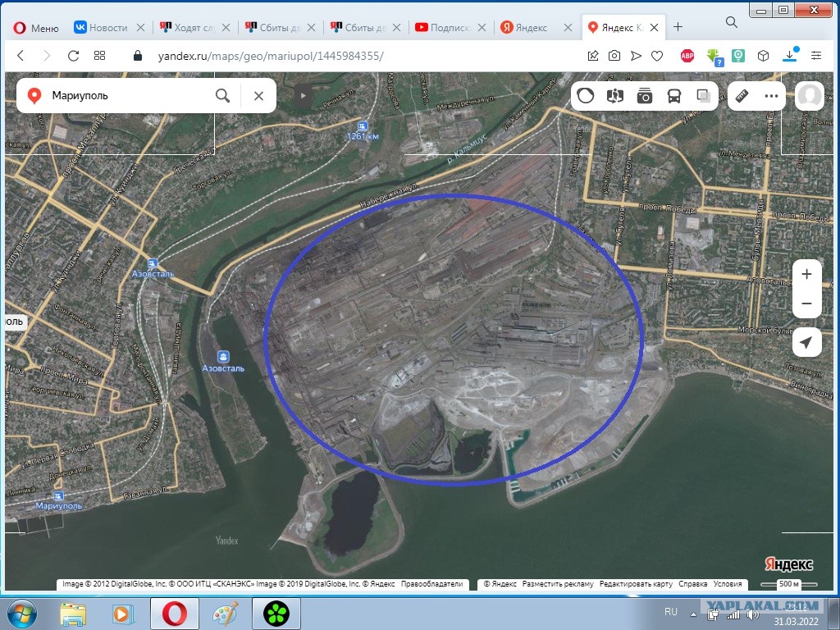Screen dimensions: 840x630
Task: Click the Мариуполь search field
Action: 129,96
